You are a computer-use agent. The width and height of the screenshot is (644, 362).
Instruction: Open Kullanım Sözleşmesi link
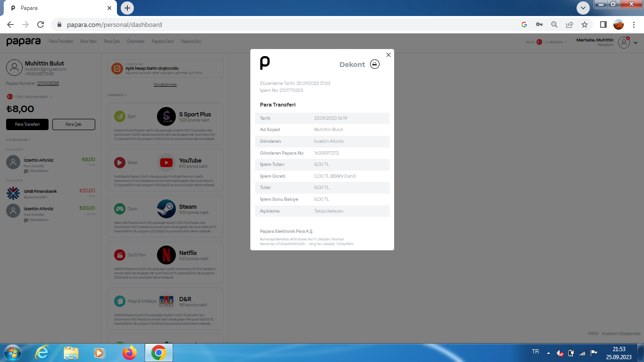pyautogui.click(x=622, y=334)
